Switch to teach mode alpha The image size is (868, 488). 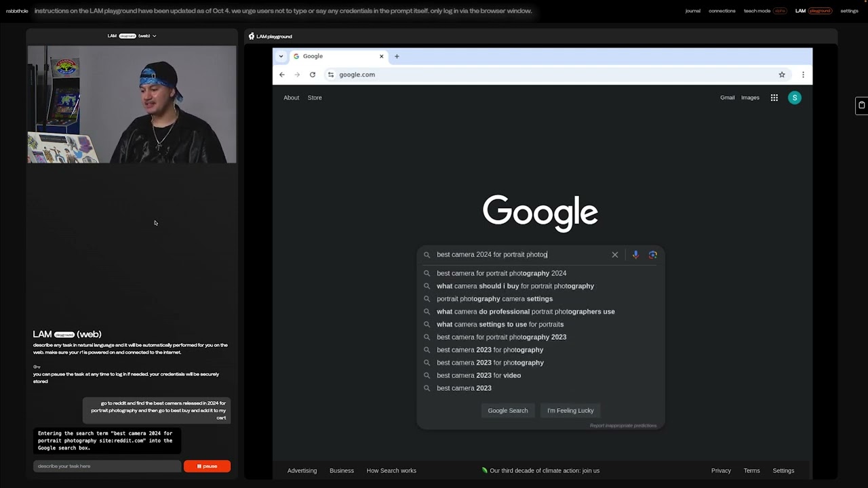pyautogui.click(x=765, y=11)
